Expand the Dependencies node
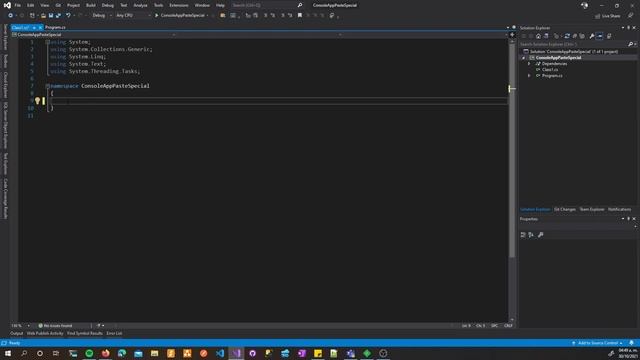The width and height of the screenshot is (640, 360). 529,64
